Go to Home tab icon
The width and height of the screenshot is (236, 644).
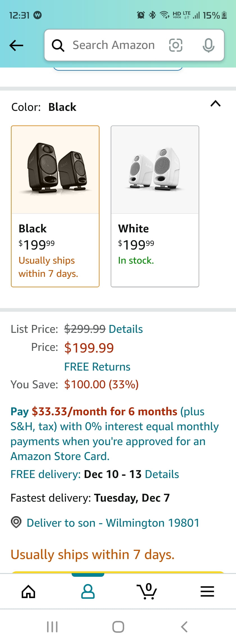point(29,591)
